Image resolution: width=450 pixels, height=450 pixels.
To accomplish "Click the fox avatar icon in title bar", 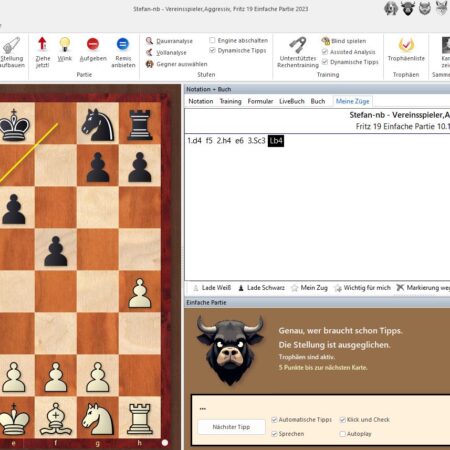I will click(x=442, y=8).
